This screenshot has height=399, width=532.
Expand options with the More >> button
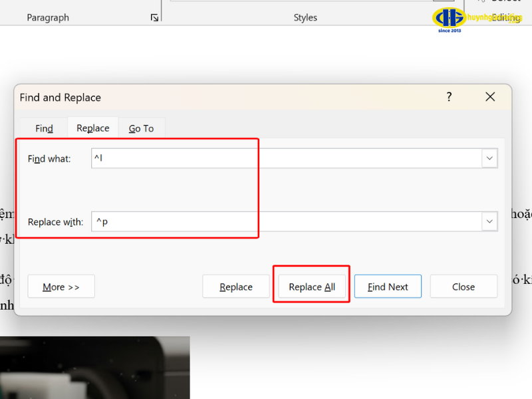point(61,287)
